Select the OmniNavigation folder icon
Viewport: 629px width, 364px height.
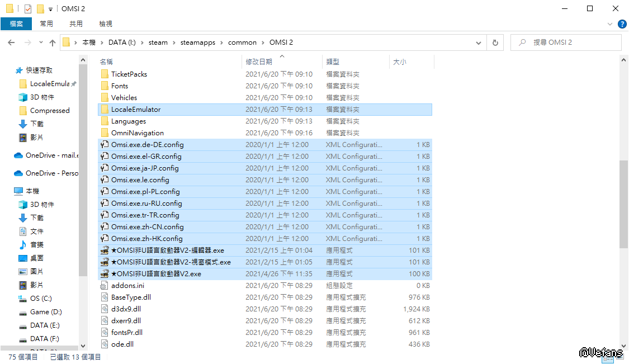105,133
